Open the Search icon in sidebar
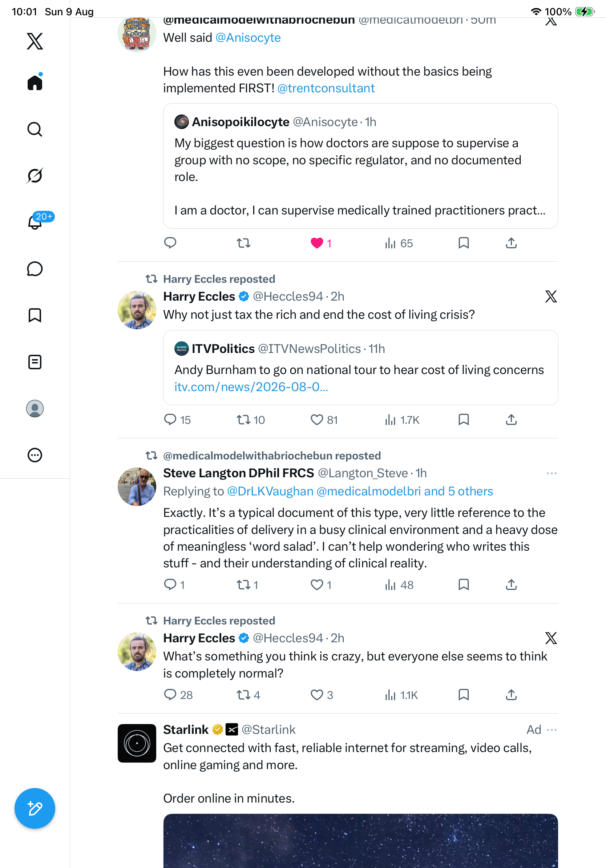606x868 pixels. pos(35,129)
